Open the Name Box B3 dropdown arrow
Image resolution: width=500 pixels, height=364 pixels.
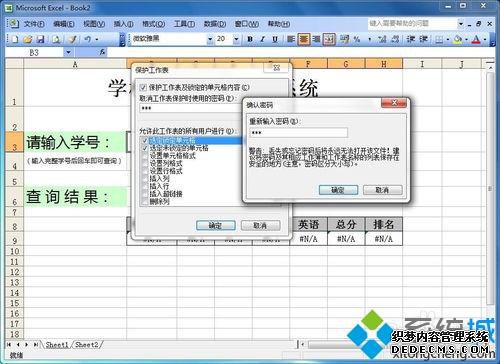[x=68, y=52]
